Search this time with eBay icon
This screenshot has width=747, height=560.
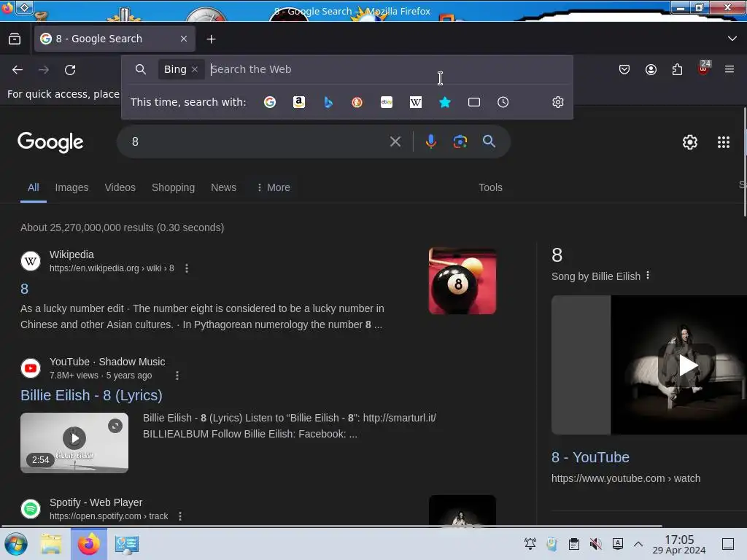[x=387, y=102]
